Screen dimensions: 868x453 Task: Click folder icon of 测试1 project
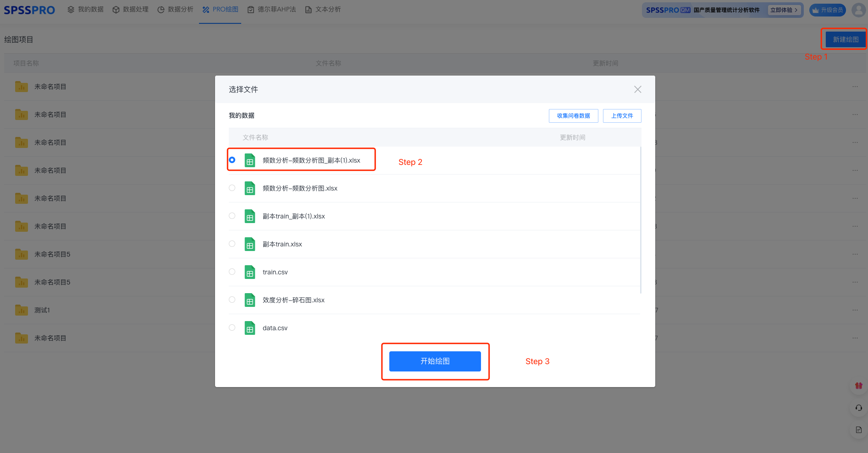22,310
